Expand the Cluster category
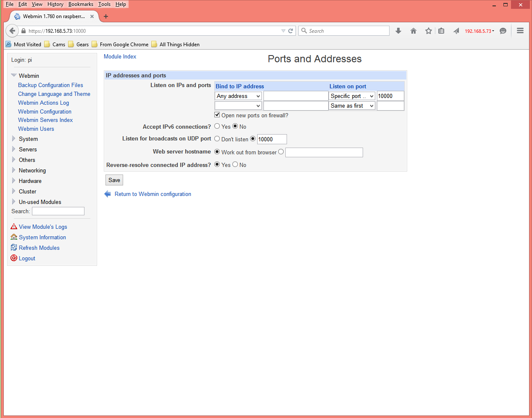Image resolution: width=532 pixels, height=418 pixels. [13, 191]
